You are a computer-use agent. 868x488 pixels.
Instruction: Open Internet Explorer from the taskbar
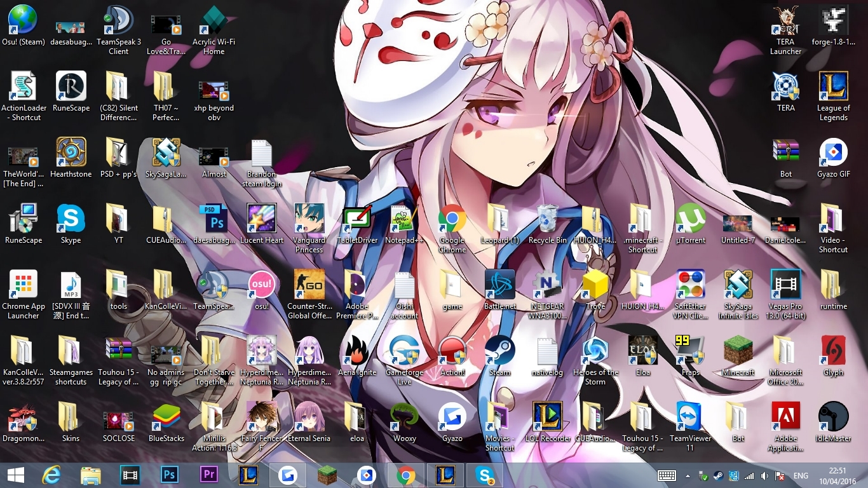pos(51,475)
